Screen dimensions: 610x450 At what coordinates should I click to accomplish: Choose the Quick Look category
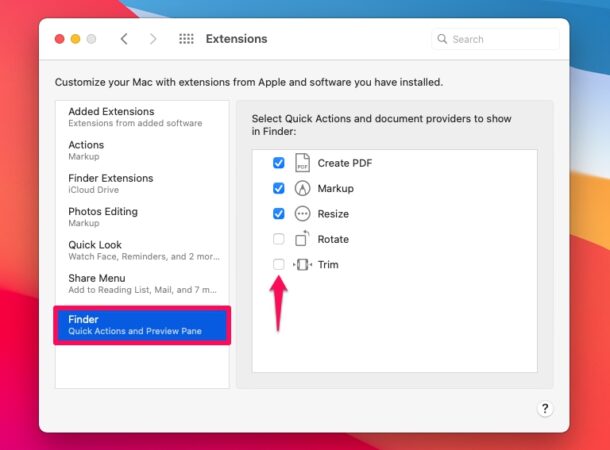tap(142, 250)
